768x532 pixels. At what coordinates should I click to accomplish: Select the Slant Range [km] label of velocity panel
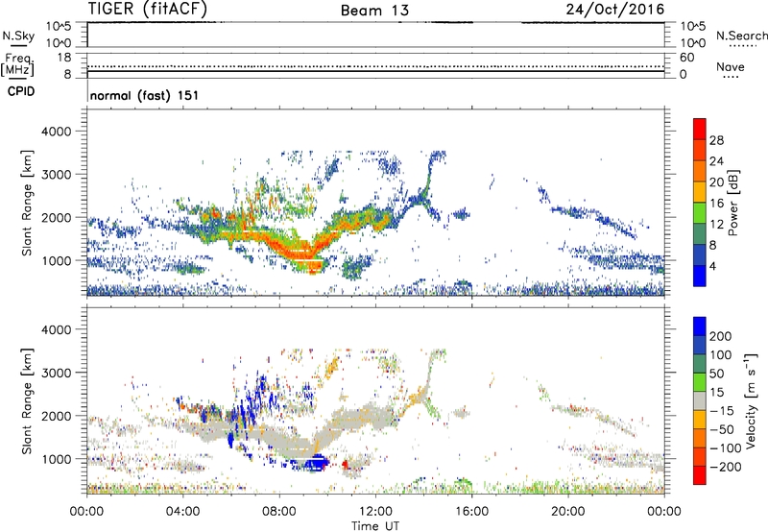pyautogui.click(x=27, y=400)
